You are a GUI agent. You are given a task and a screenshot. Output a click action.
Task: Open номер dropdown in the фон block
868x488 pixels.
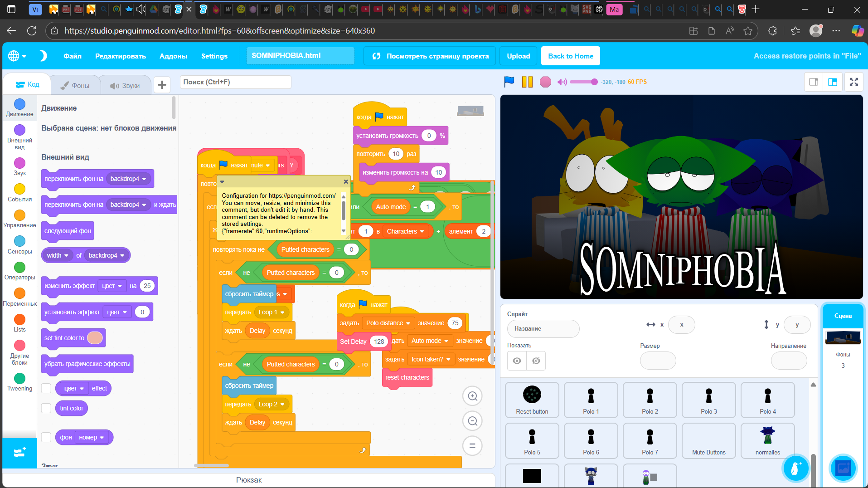(92, 437)
